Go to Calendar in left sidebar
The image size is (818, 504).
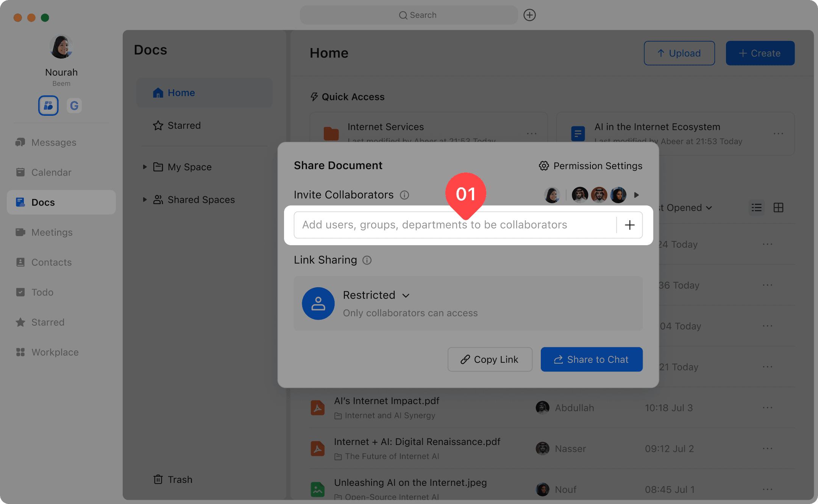51,172
